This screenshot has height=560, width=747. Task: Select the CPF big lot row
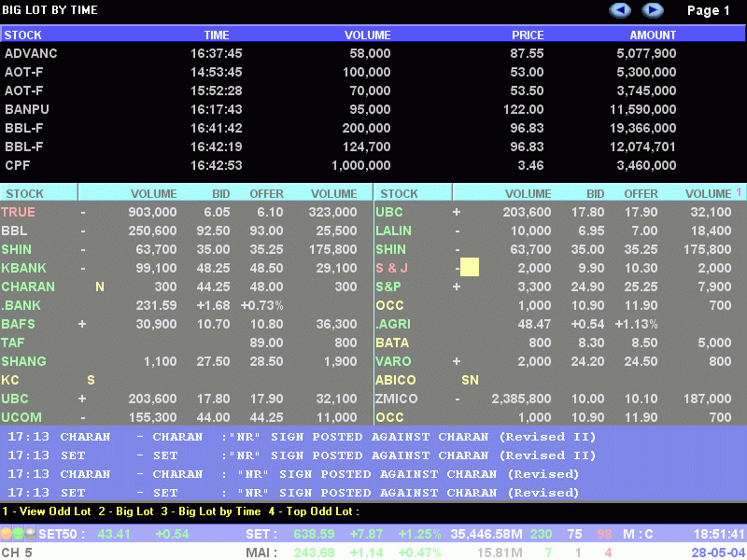click(x=373, y=165)
